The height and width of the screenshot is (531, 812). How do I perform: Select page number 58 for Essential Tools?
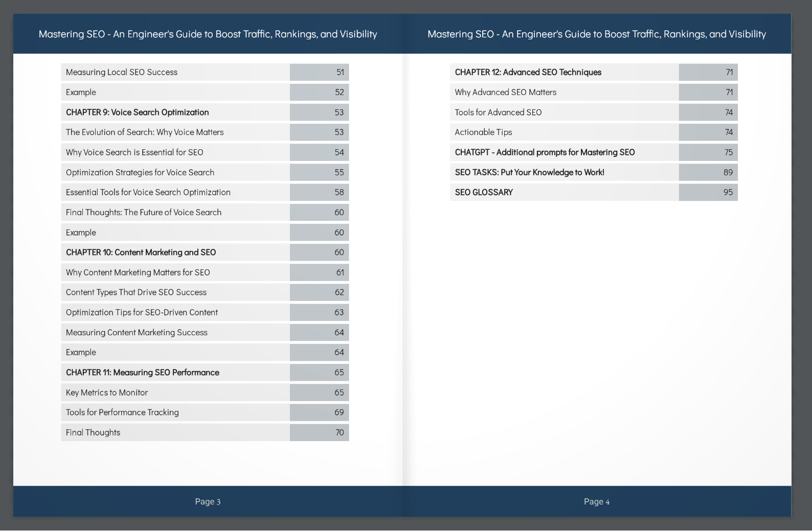click(x=340, y=192)
